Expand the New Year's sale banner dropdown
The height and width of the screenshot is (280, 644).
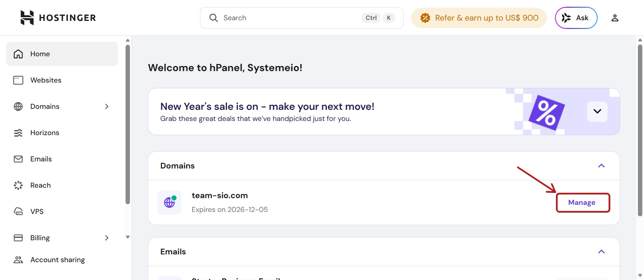pyautogui.click(x=597, y=112)
